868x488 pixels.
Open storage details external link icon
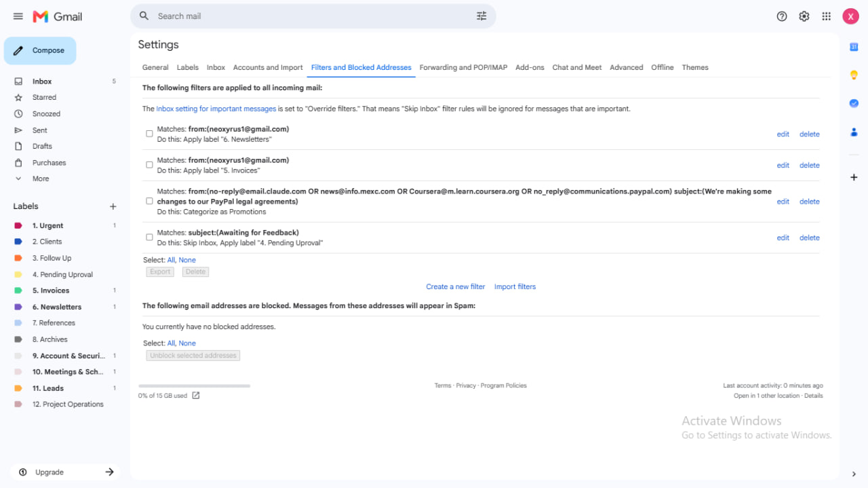[196, 396]
